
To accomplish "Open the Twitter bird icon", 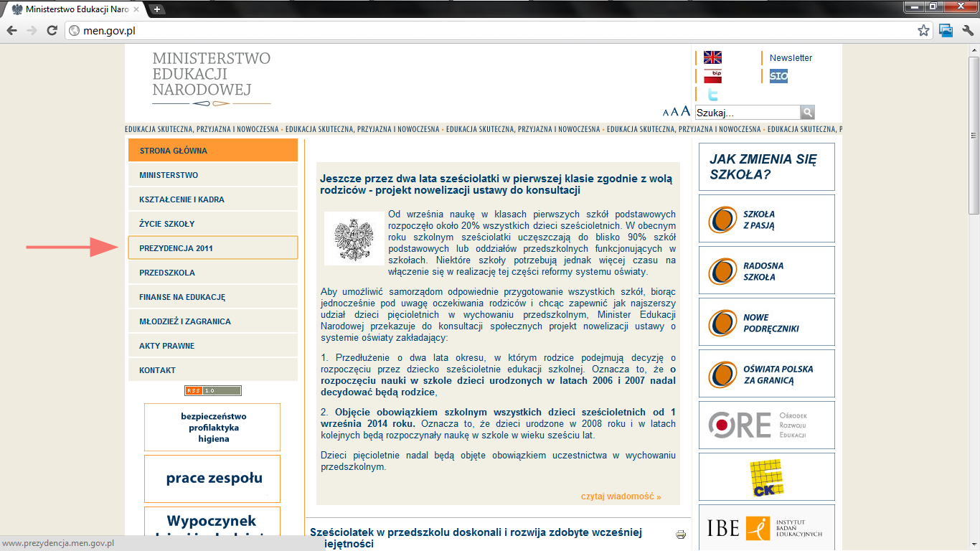I will pyautogui.click(x=712, y=95).
